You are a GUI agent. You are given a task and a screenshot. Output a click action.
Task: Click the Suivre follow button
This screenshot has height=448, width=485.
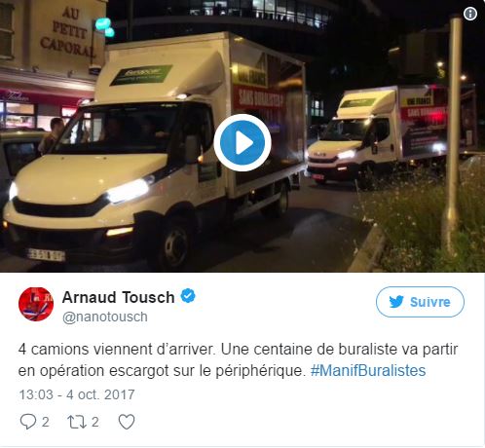pos(420,302)
